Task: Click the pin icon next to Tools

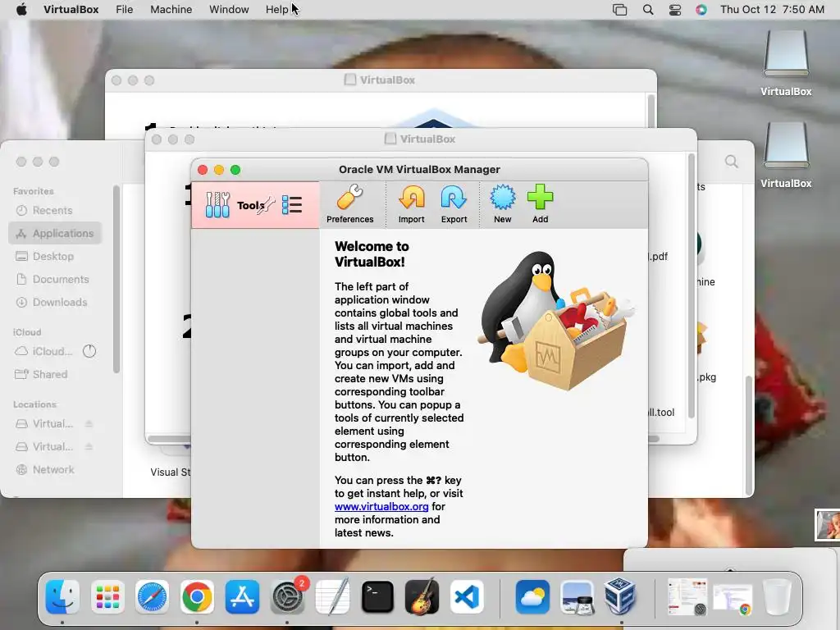Action: (x=265, y=205)
